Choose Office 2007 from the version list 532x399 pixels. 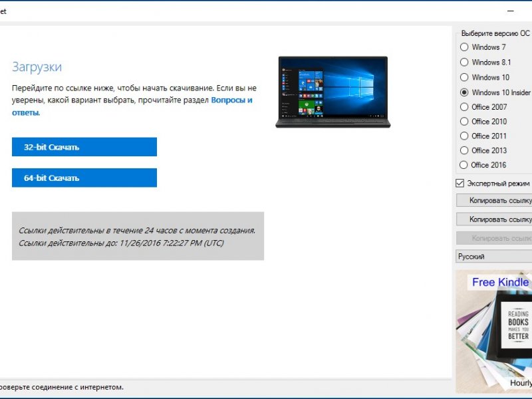464,107
